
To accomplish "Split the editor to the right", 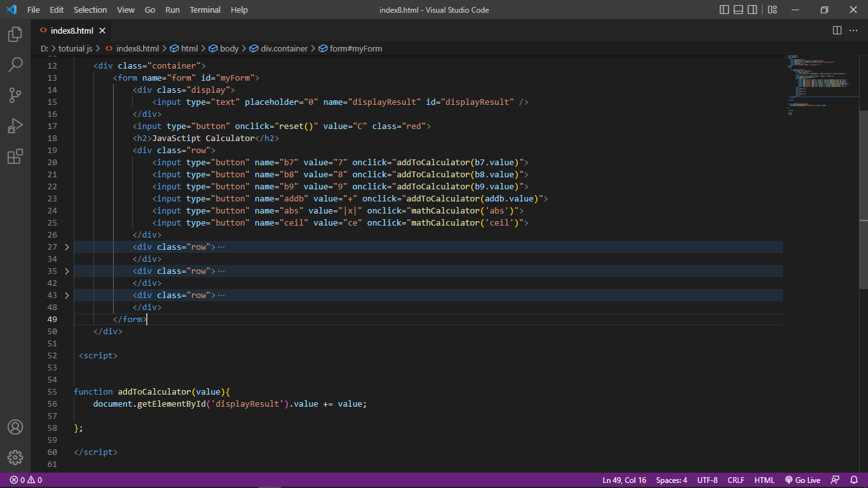I will click(x=837, y=30).
